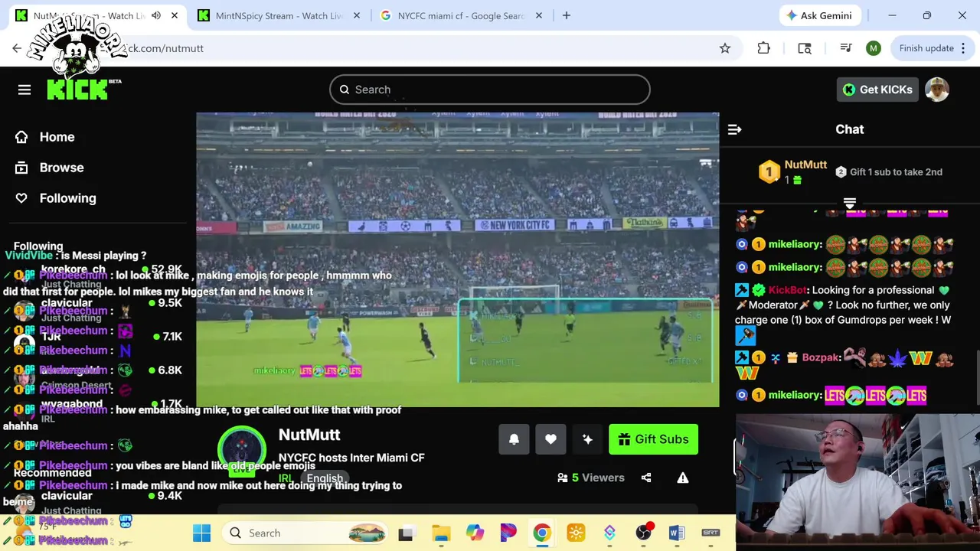980x551 pixels.
Task: Report the stream with the warning icon
Action: point(683,478)
